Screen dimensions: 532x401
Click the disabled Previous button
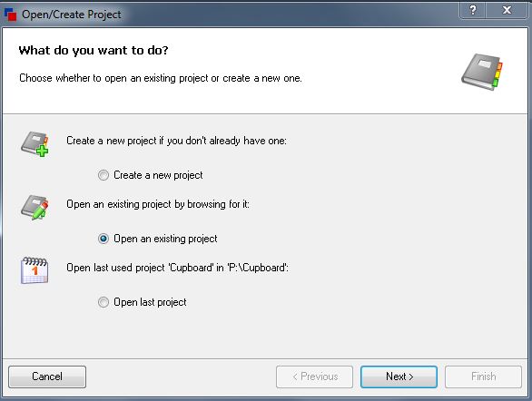tap(314, 377)
